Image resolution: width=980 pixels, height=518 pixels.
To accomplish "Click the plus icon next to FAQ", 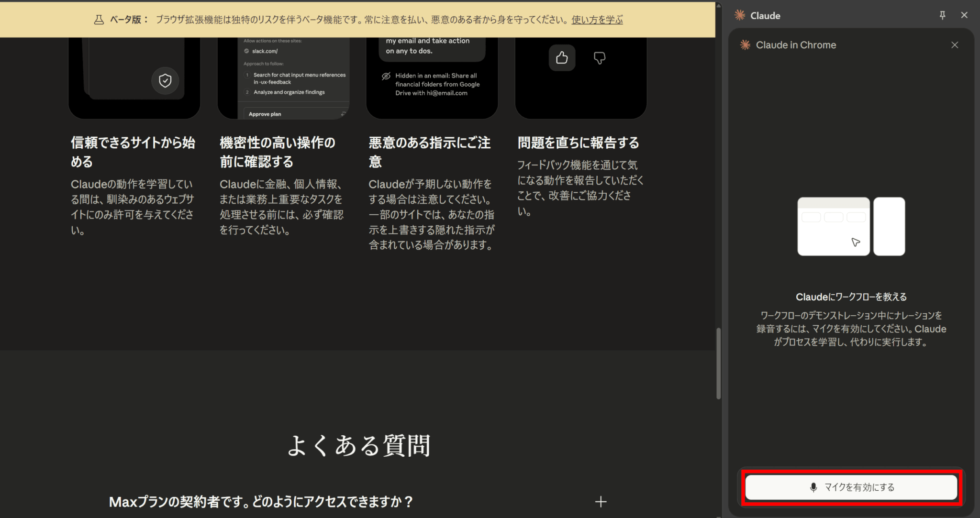I will pyautogui.click(x=601, y=502).
